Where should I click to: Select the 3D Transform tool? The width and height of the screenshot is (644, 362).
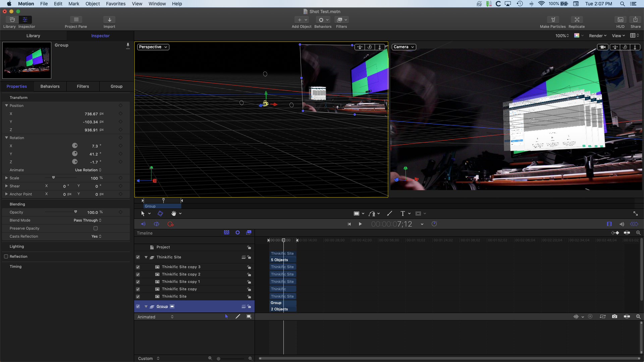click(160, 214)
